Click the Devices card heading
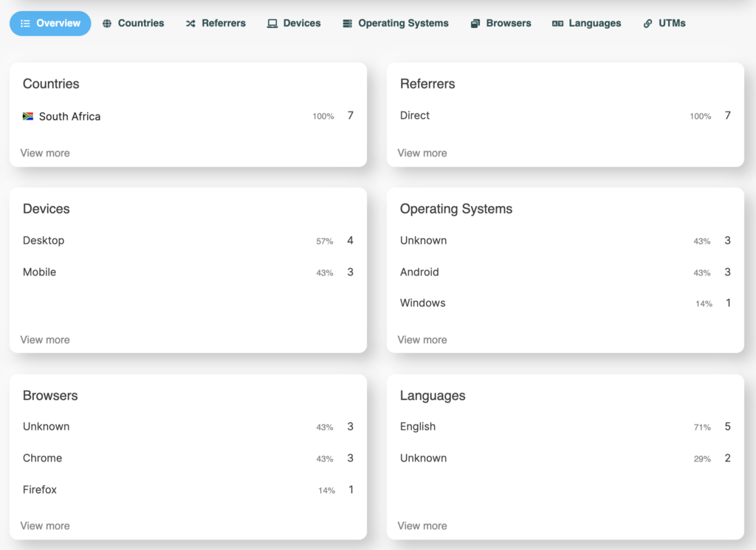756x550 pixels. point(47,209)
